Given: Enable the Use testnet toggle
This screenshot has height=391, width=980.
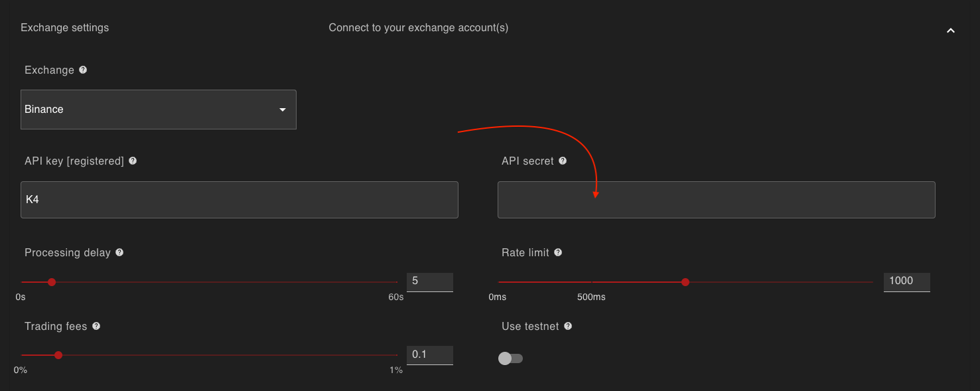Looking at the screenshot, I should (510, 358).
